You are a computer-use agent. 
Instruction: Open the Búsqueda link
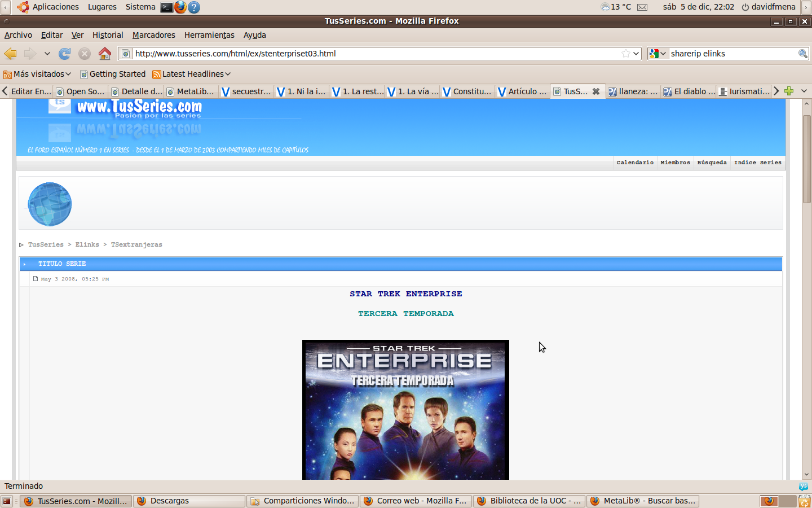click(x=712, y=163)
